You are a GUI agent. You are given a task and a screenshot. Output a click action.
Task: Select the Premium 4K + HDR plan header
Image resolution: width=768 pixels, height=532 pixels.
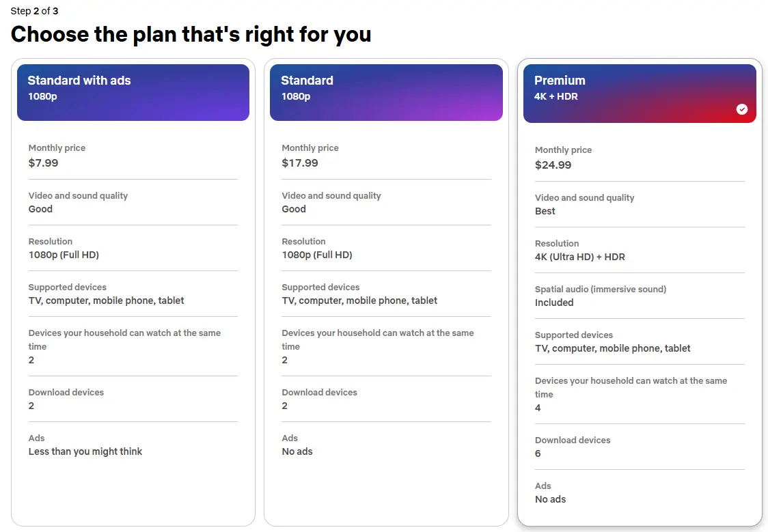point(640,94)
